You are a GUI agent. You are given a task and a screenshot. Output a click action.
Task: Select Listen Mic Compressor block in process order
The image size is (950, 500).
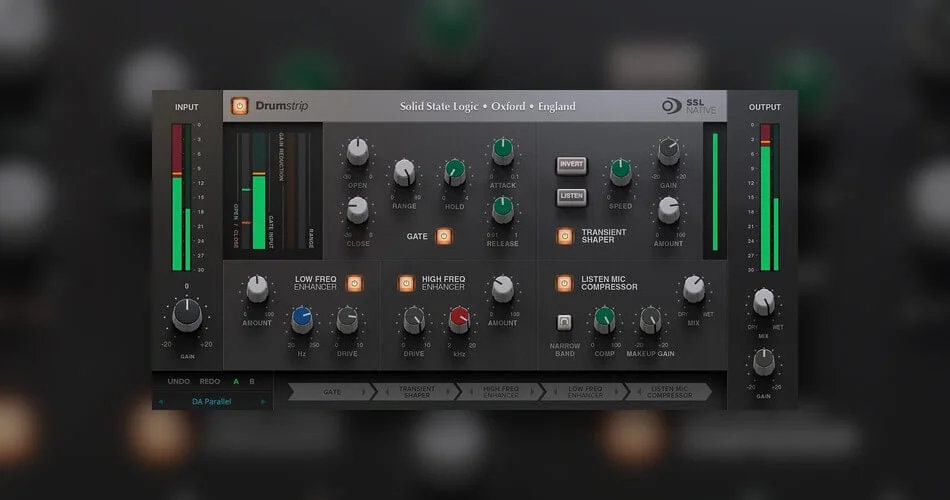tap(669, 392)
